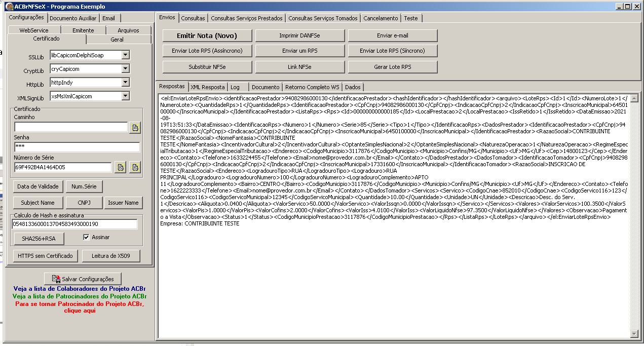Open the Retorno Completo WS tab
Viewport: 644px width, 346px height.
pos(312,87)
